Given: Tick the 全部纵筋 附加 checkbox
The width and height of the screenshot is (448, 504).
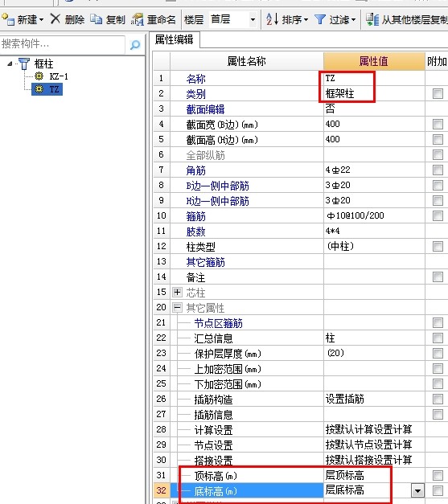Looking at the screenshot, I should coord(438,154).
